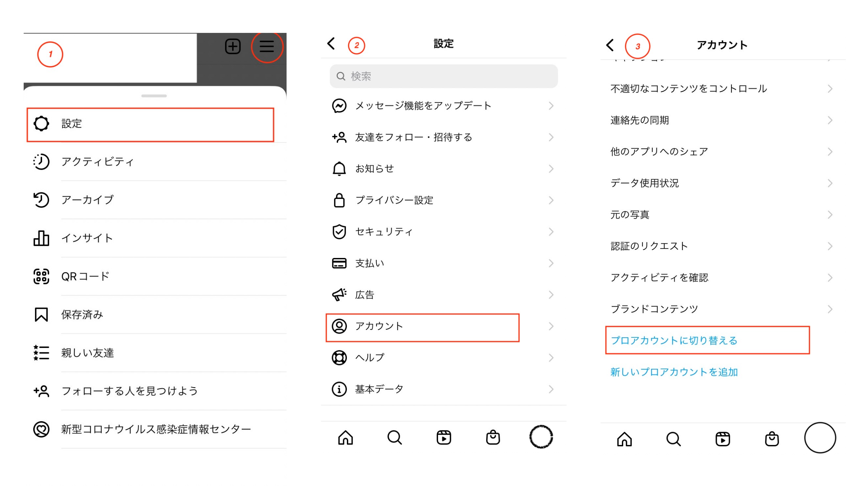Click the 保存済み bookmark icon
Viewport: 868px width, 486px height.
[41, 315]
